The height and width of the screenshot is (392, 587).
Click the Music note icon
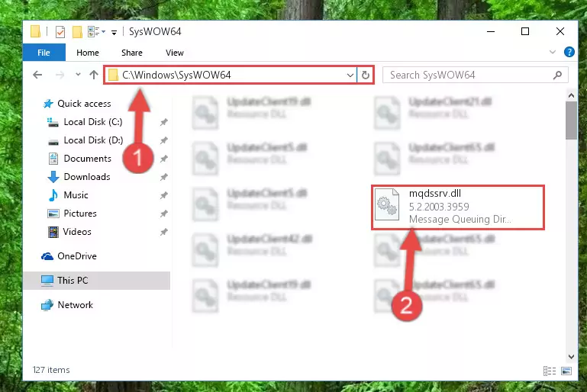tap(53, 195)
